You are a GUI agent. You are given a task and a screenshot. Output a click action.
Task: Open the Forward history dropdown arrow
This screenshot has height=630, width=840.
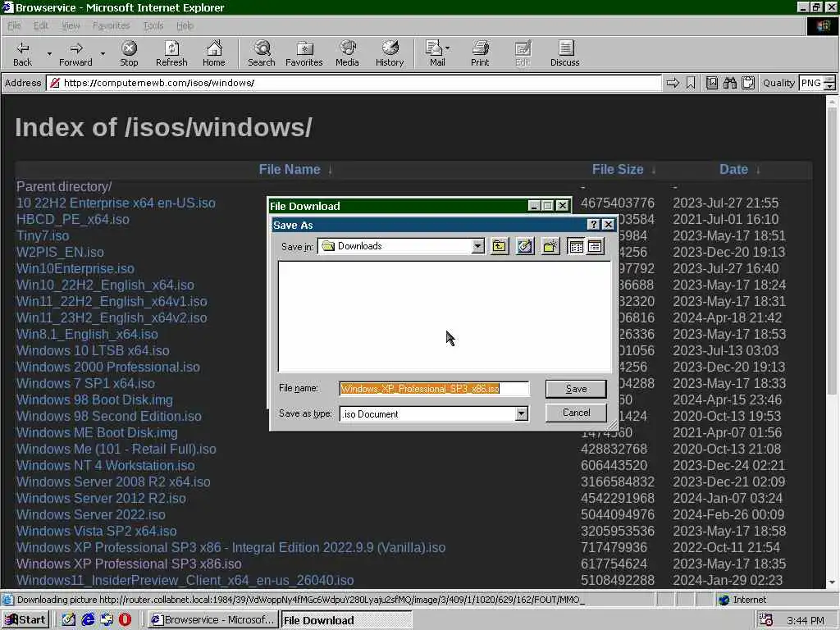pos(103,53)
